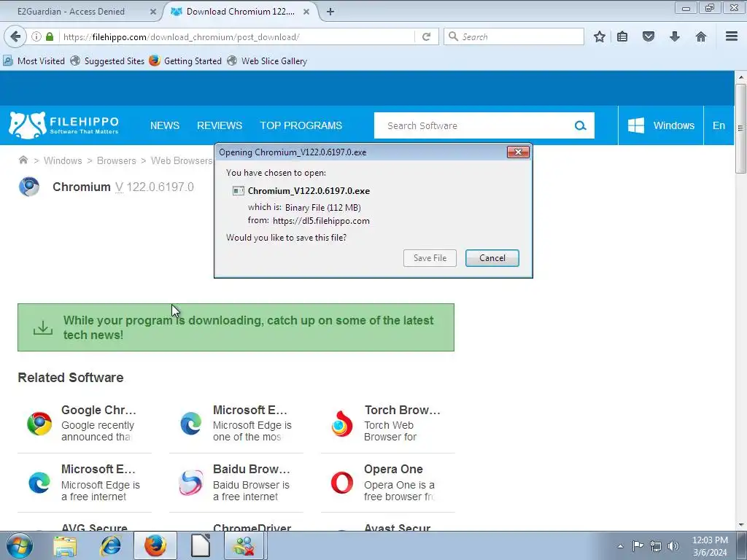Open Getting Started bookmark
The width and height of the screenshot is (747, 560).
pos(185,61)
